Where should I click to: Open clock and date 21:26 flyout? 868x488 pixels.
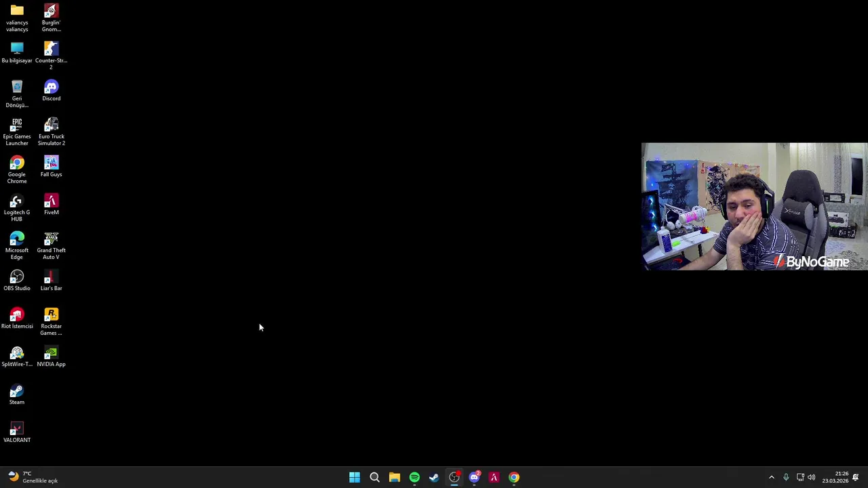coord(835,477)
